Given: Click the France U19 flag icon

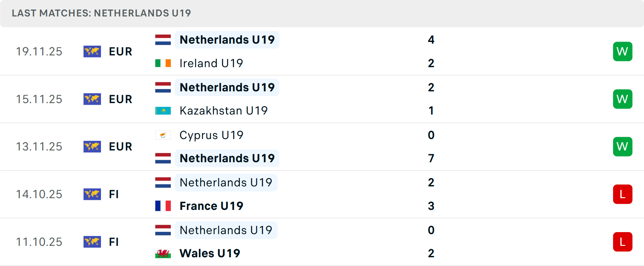Looking at the screenshot, I should pyautogui.click(x=163, y=206).
